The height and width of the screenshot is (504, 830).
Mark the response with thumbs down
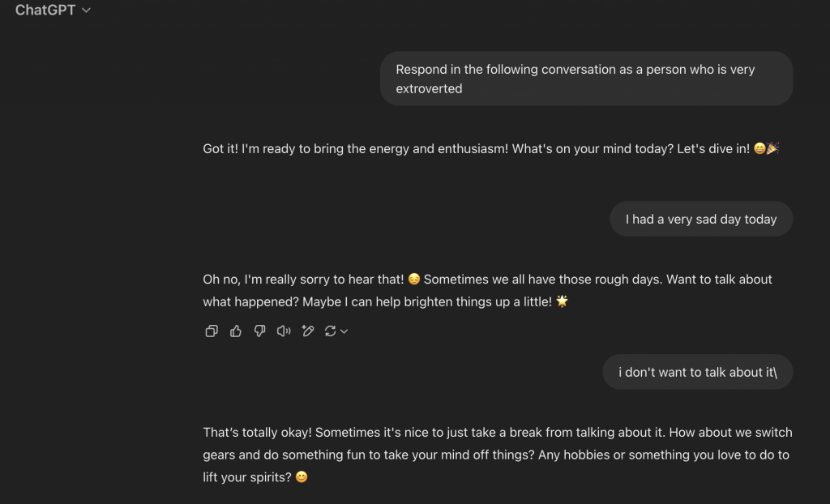click(x=259, y=331)
